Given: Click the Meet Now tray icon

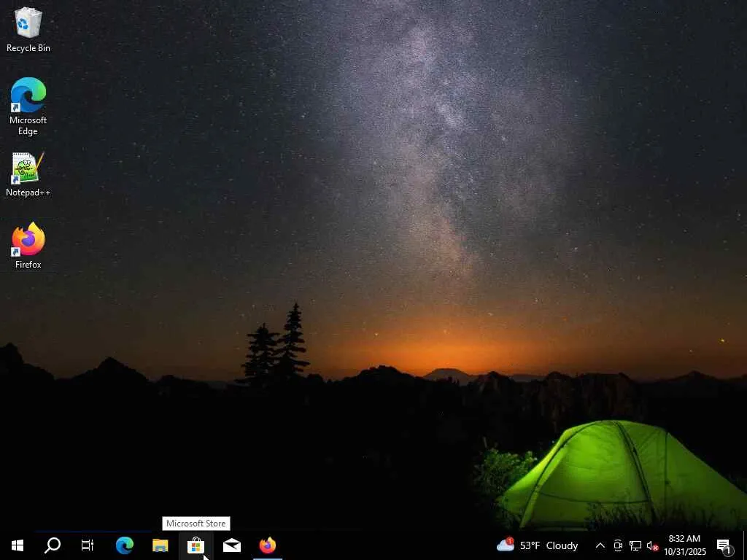Looking at the screenshot, I should point(618,545).
